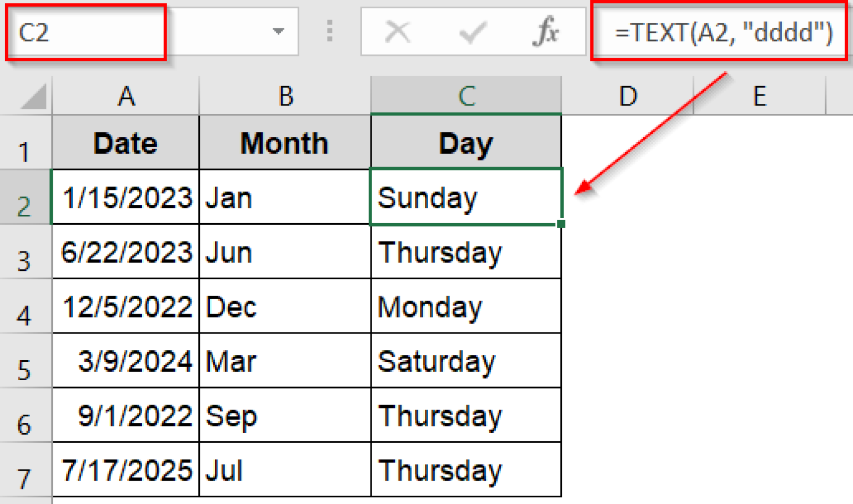
Task: Select the Date header cell
Action: point(125,143)
